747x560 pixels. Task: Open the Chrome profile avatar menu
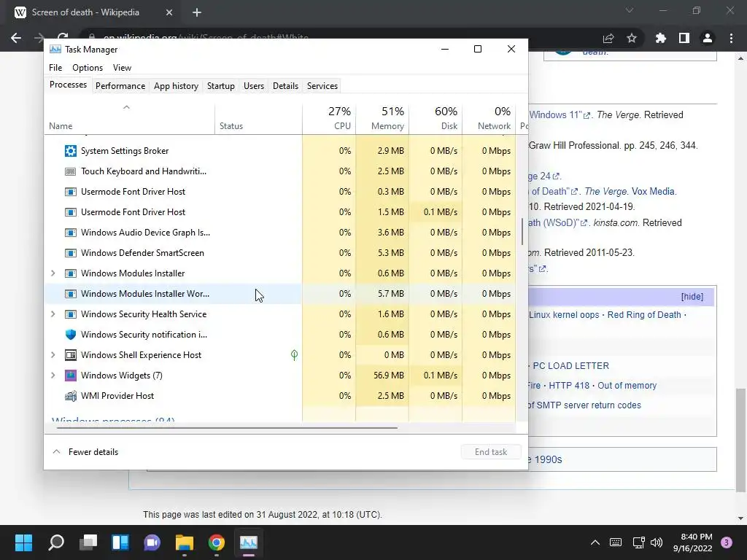[x=708, y=38]
